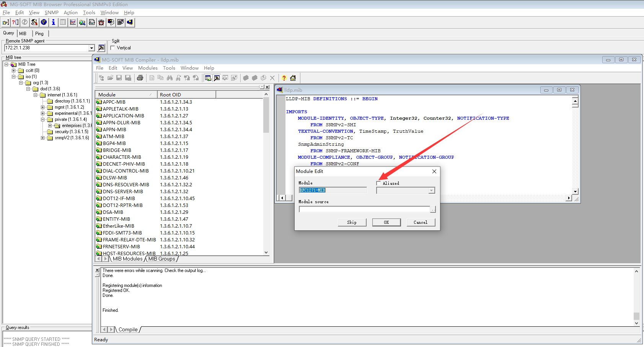Open the Modules menu in MIB Compiler
644x347 pixels.
pos(148,68)
